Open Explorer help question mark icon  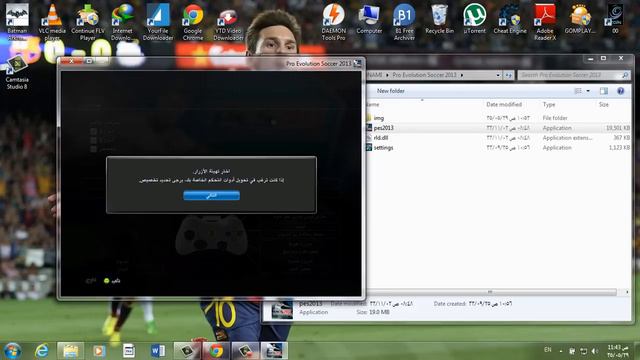click(620, 91)
